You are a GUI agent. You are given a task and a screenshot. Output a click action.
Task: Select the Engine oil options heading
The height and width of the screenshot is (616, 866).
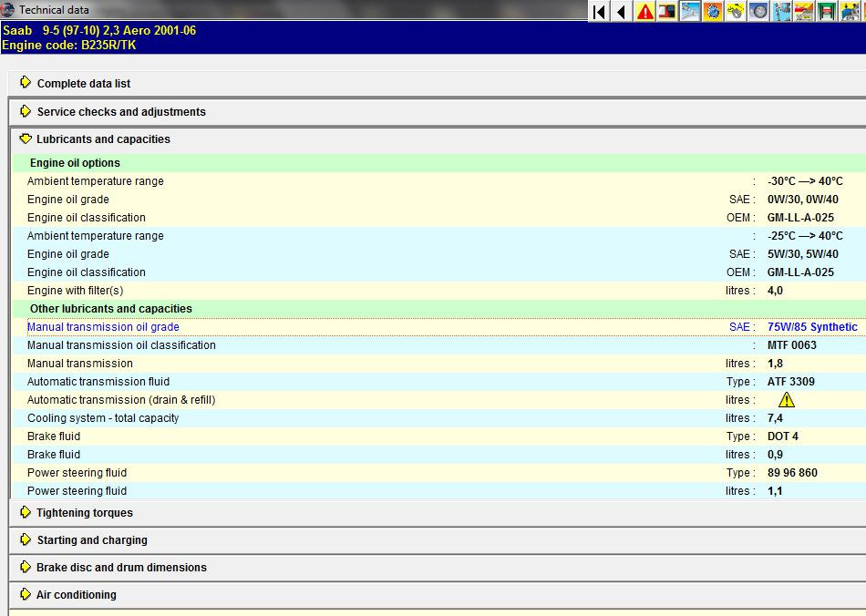coord(75,163)
